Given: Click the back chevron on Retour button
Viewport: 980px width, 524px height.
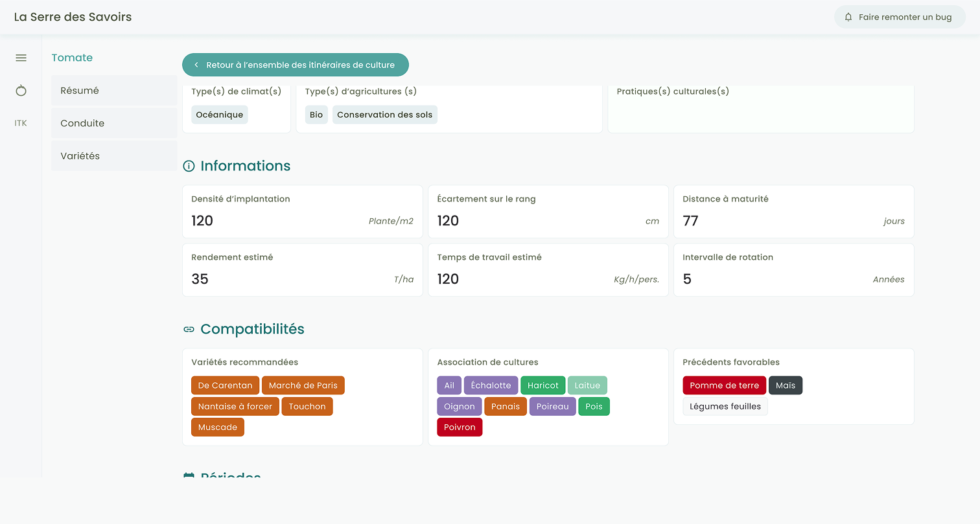Looking at the screenshot, I should point(196,65).
